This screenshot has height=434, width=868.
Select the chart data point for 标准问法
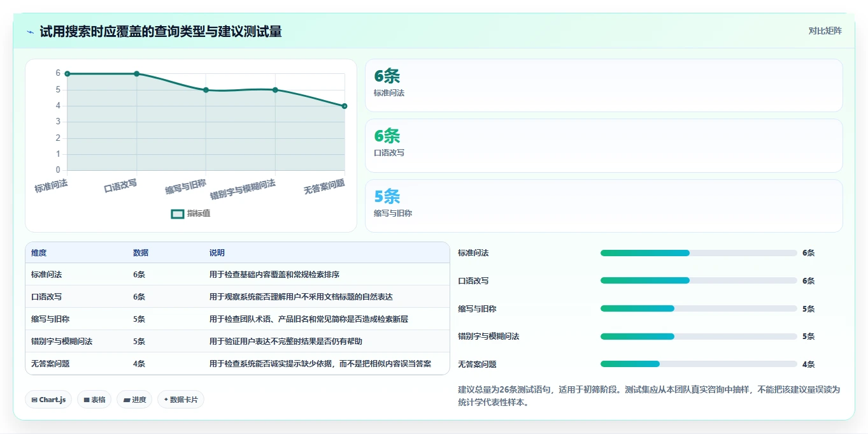tap(67, 74)
